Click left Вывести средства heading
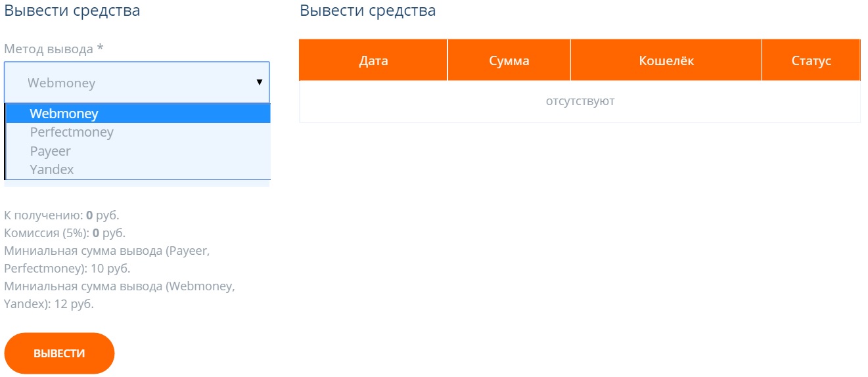The height and width of the screenshot is (377, 868). click(x=72, y=11)
